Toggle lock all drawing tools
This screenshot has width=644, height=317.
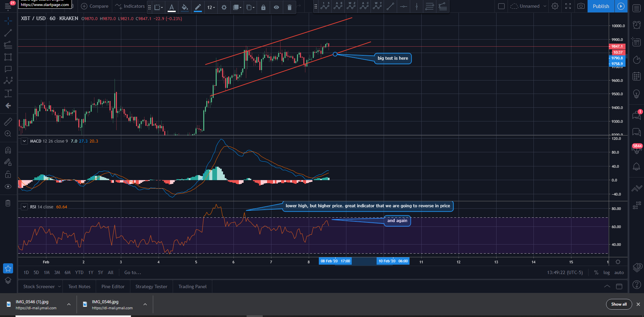pyautogui.click(x=8, y=174)
